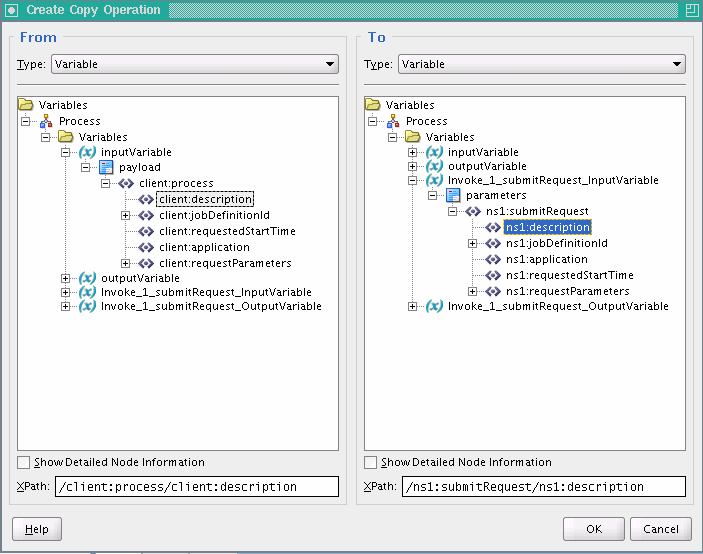This screenshot has height=554, width=703.
Task: Click the ns1:requestParameters element icon
Action: click(x=493, y=291)
